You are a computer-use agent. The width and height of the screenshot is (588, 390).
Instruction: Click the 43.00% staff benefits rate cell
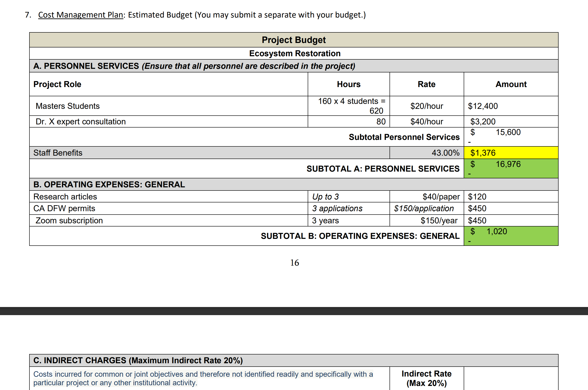445,153
